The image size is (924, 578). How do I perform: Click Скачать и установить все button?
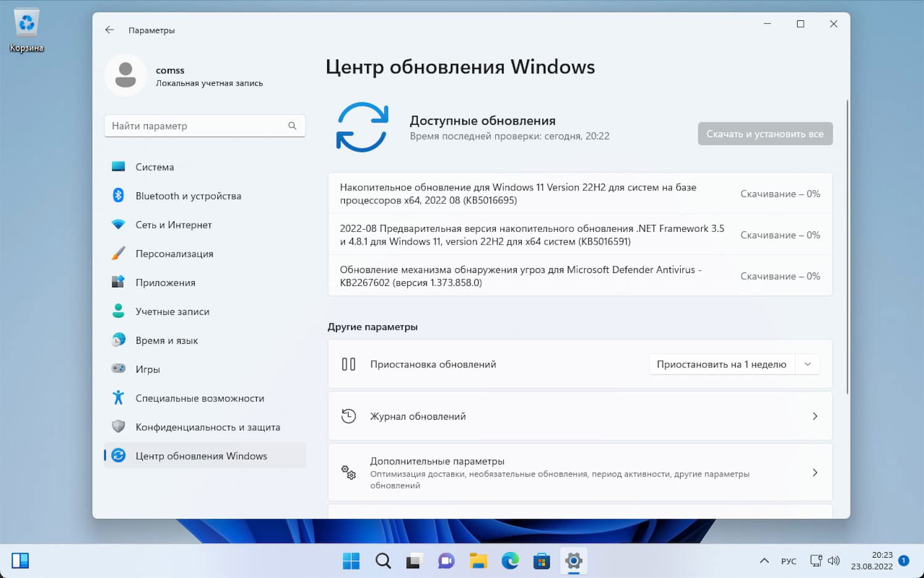click(765, 134)
